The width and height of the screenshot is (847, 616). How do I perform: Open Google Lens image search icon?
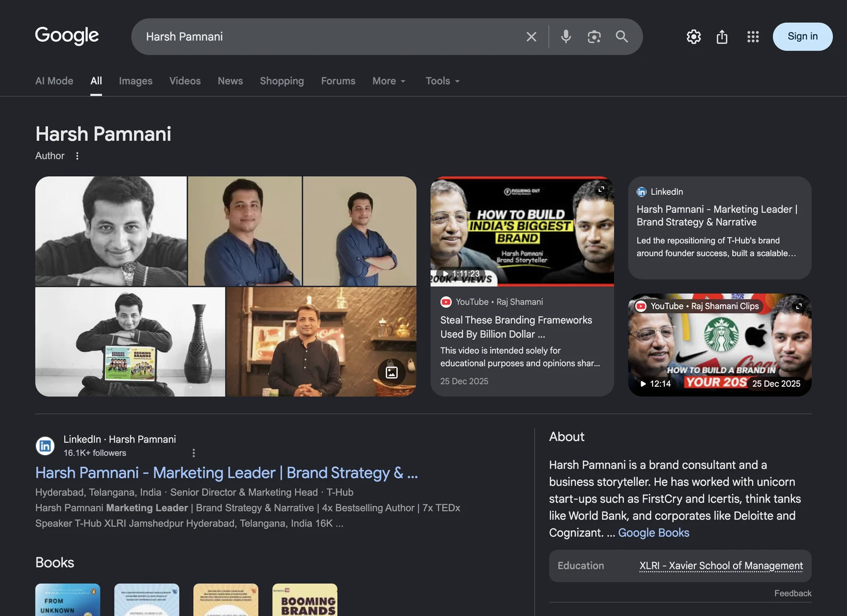tap(594, 37)
